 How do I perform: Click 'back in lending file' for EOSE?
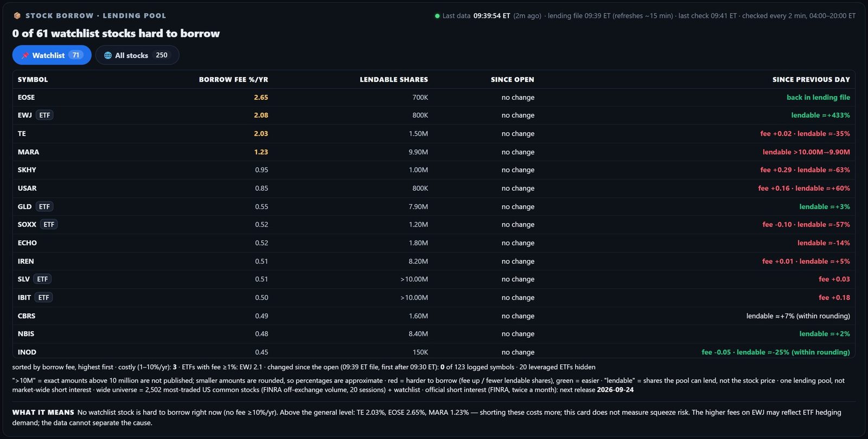coord(818,98)
